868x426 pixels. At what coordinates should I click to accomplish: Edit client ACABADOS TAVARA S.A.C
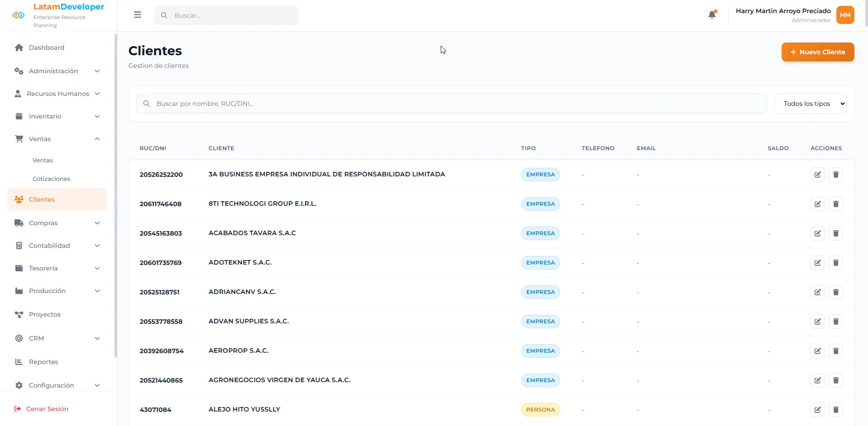coord(818,233)
